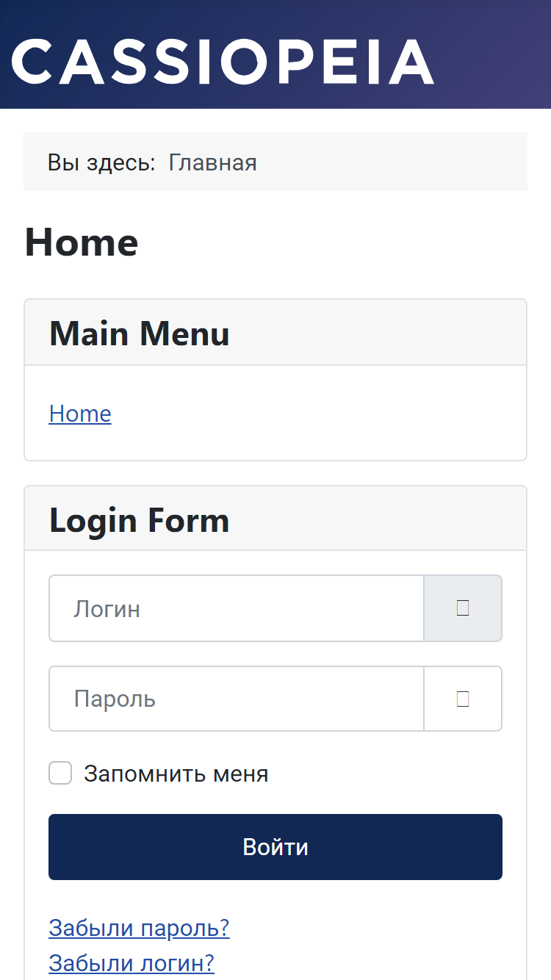
Task: Click the Main Menu module heading
Action: click(x=140, y=334)
